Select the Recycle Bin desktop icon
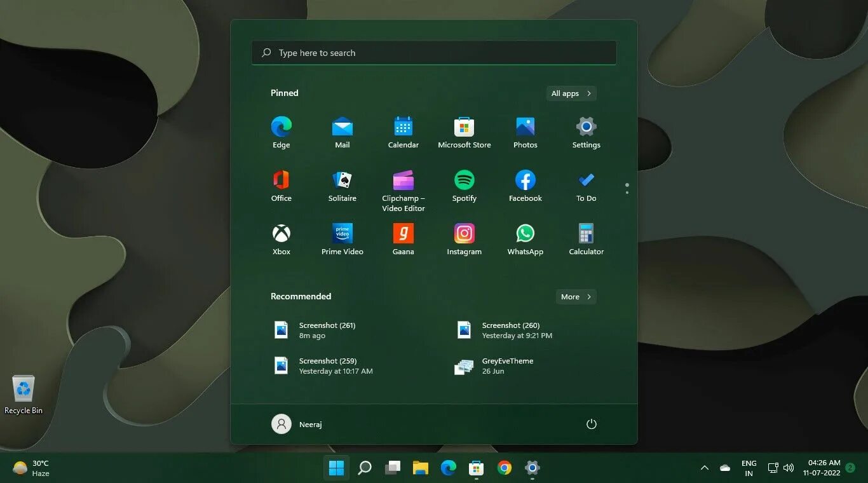The width and height of the screenshot is (868, 483). [x=24, y=395]
